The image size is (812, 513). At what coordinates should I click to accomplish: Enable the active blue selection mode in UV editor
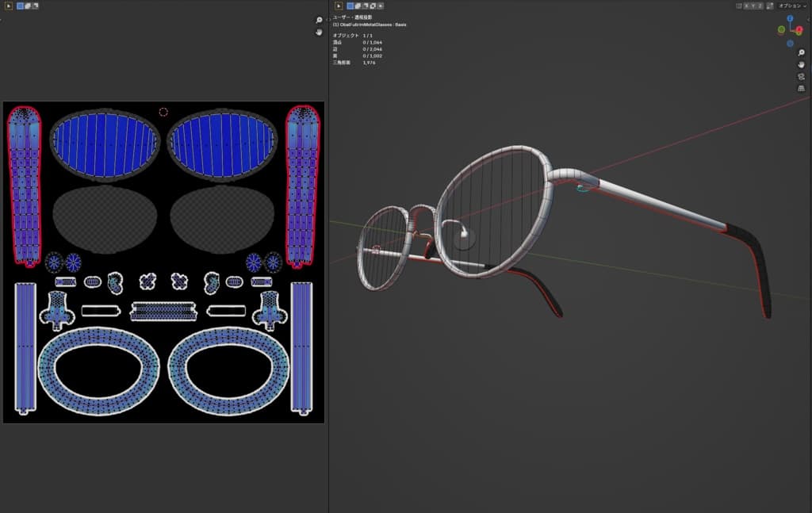pos(20,6)
